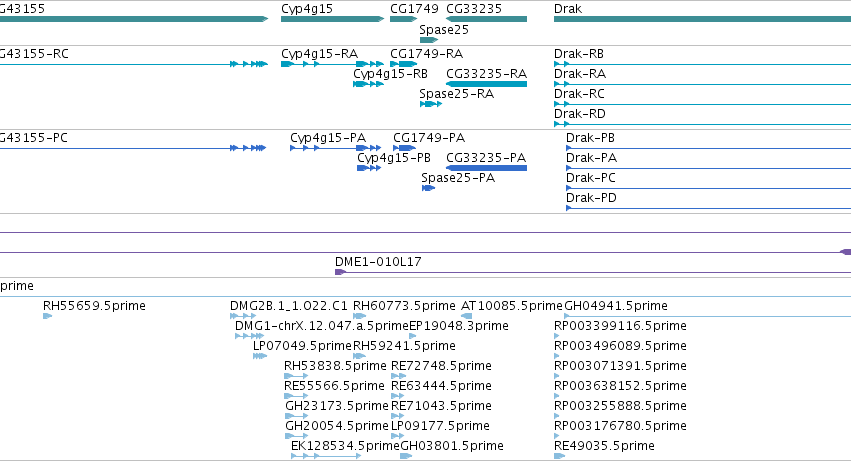This screenshot has width=851, height=461.
Task: Select the Spase25-RA transcript label
Action: (456, 94)
